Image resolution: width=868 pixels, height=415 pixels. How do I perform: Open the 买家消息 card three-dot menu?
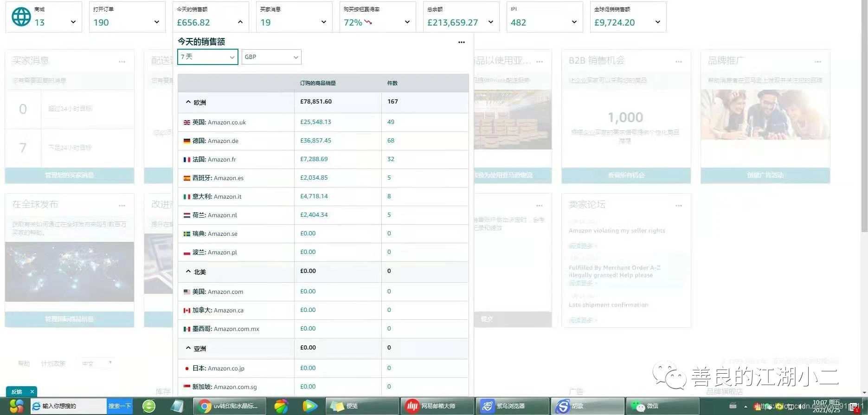pos(122,62)
